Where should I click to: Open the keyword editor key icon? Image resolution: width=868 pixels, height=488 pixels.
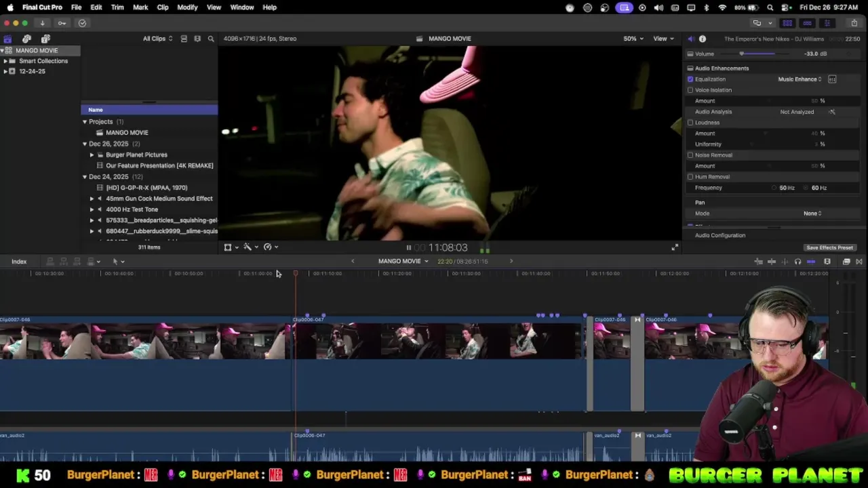62,23
